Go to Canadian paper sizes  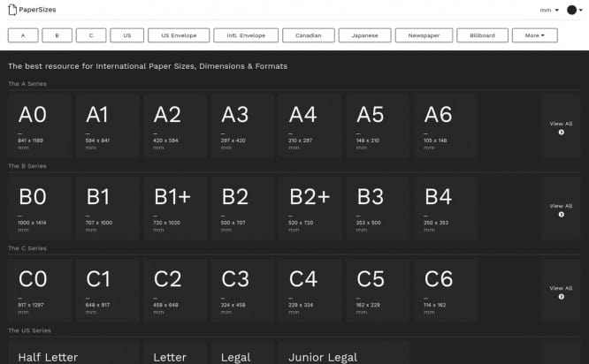click(309, 35)
